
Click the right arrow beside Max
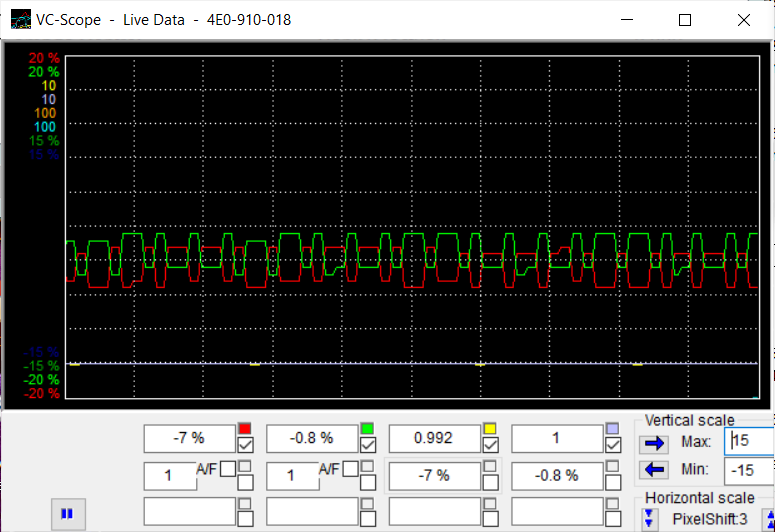click(656, 443)
